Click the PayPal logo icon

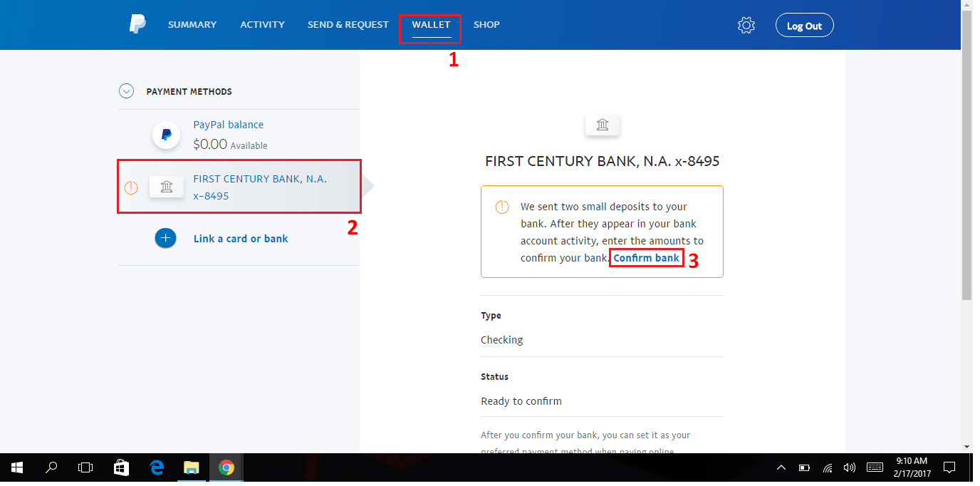click(137, 24)
